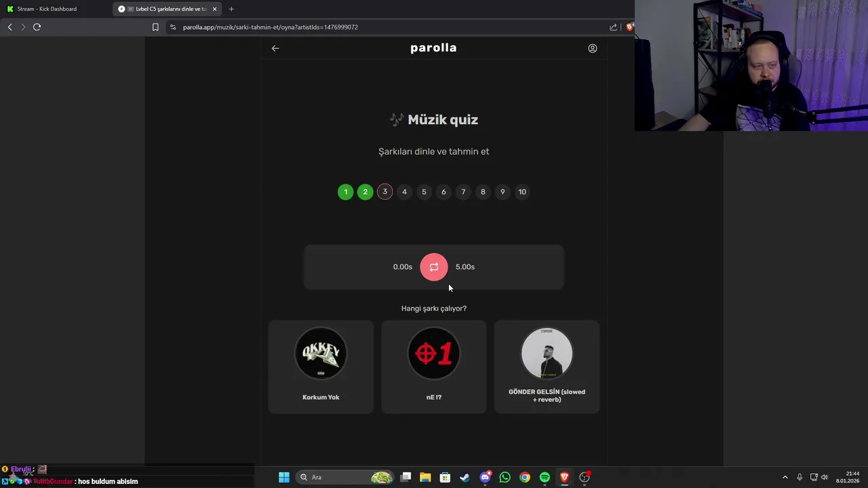Focus the parolla.app address bar URL
The image size is (868, 488).
(271, 27)
